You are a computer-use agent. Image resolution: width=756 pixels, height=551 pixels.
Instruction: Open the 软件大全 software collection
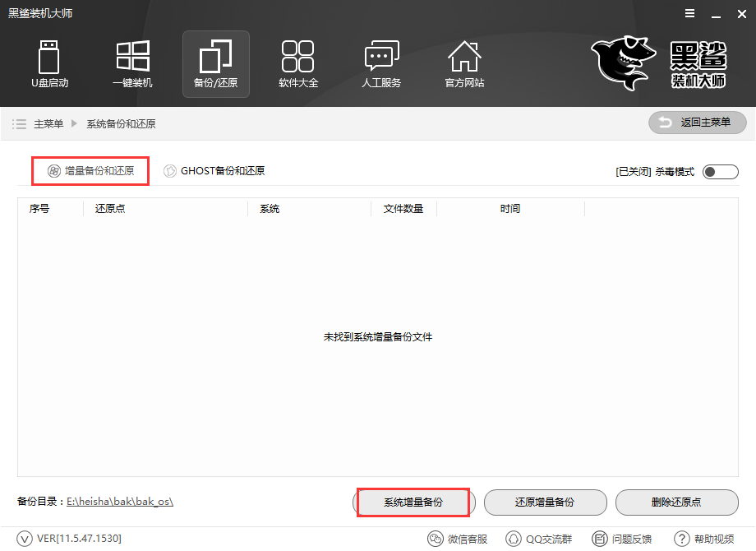point(298,63)
